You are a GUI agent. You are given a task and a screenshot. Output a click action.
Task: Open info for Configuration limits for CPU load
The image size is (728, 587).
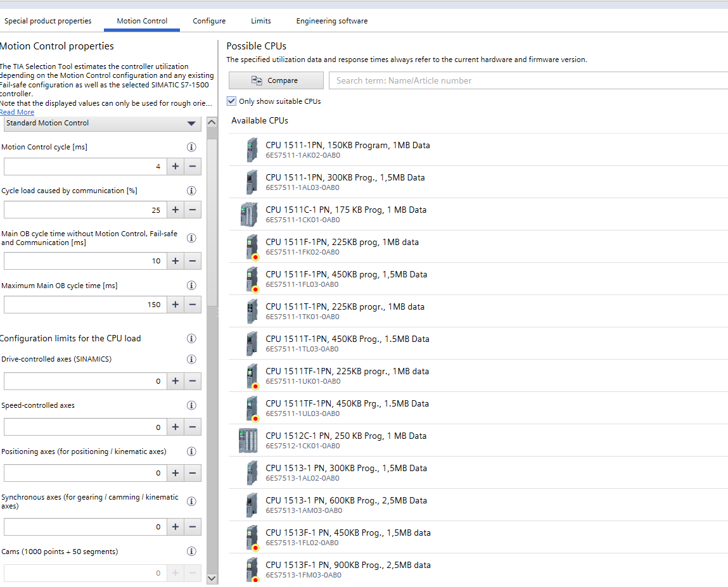point(191,338)
